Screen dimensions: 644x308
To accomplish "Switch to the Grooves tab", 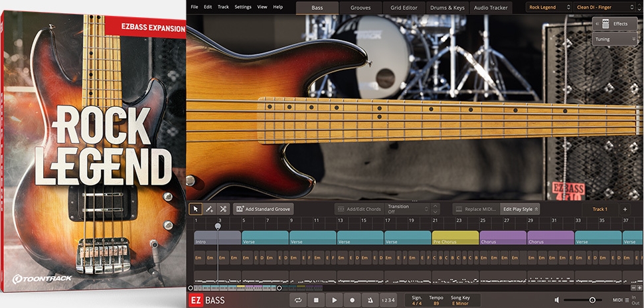I will [361, 8].
